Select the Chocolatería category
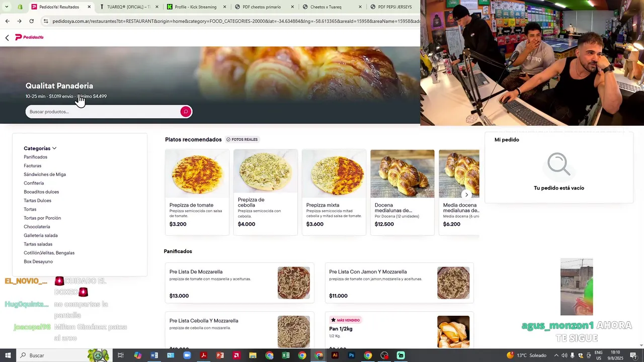Image resolution: width=644 pixels, height=362 pixels. click(x=37, y=227)
